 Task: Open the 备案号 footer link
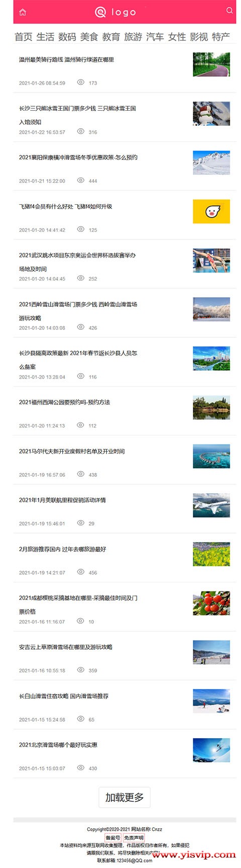pyautogui.click(x=113, y=838)
